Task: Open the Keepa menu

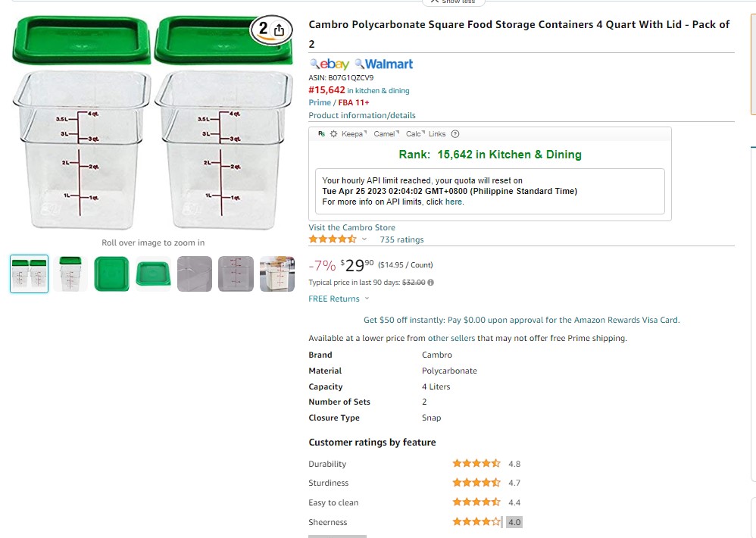Action: [354, 134]
